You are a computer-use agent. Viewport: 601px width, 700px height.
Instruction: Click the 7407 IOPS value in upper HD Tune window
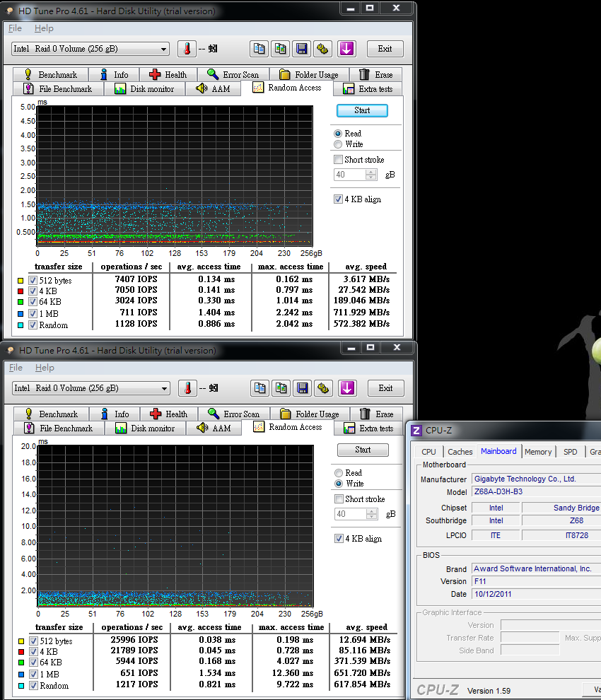tap(136, 279)
